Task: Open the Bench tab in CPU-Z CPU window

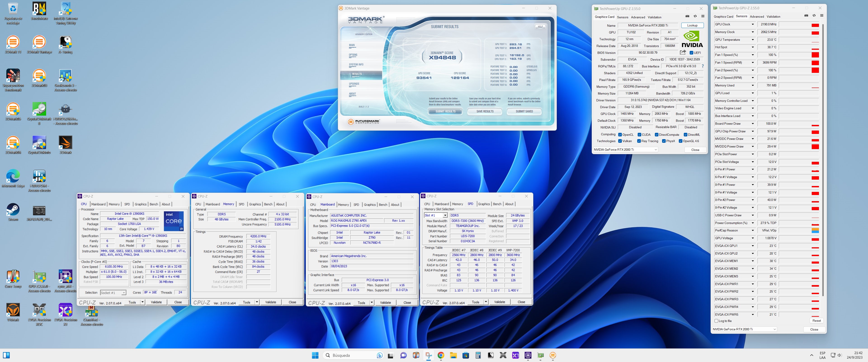Action: click(x=154, y=204)
